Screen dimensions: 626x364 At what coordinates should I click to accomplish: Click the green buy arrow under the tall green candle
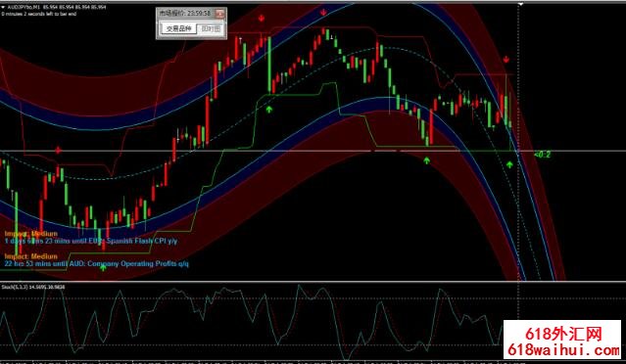coord(269,109)
